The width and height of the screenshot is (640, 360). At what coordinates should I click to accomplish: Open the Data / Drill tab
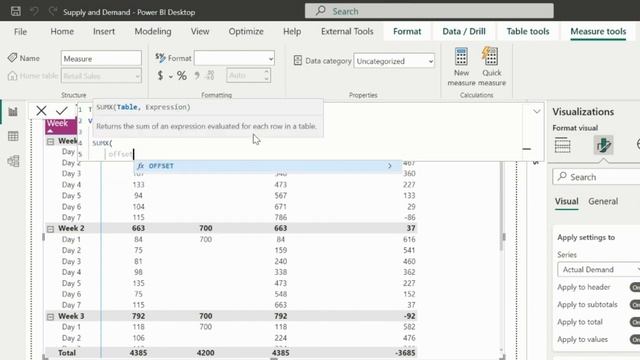pyautogui.click(x=464, y=31)
